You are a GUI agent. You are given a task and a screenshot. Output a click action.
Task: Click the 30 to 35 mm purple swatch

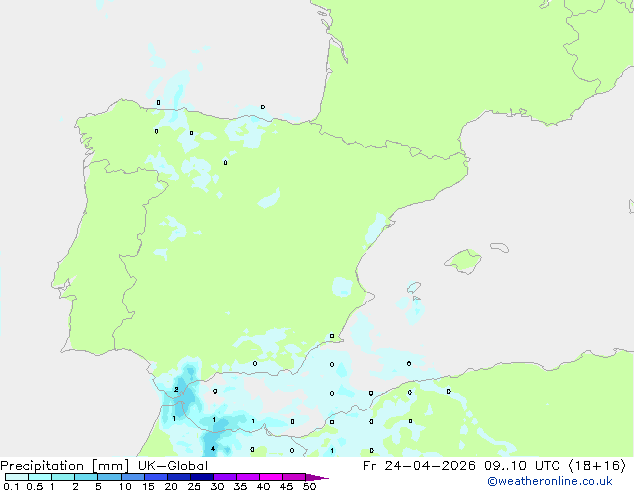pyautogui.click(x=224, y=477)
